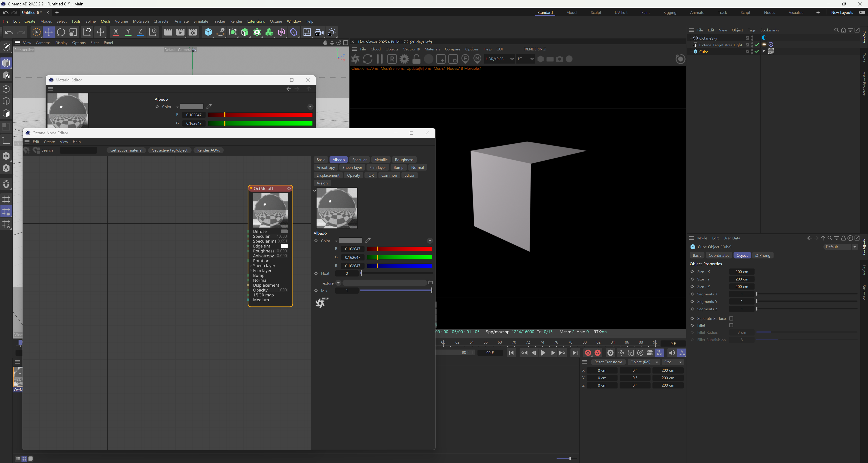
Task: Open the HDR/sRGB dropdown
Action: point(499,59)
